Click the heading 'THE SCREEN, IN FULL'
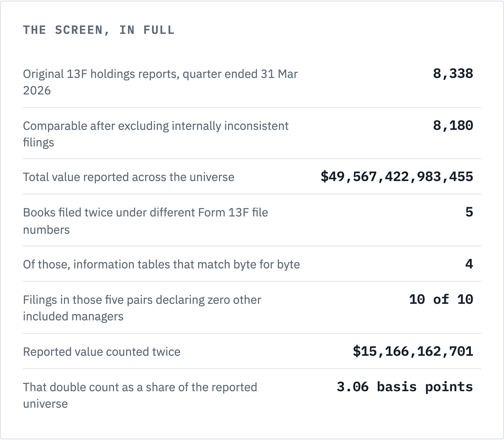This screenshot has width=504, height=440. (99, 30)
